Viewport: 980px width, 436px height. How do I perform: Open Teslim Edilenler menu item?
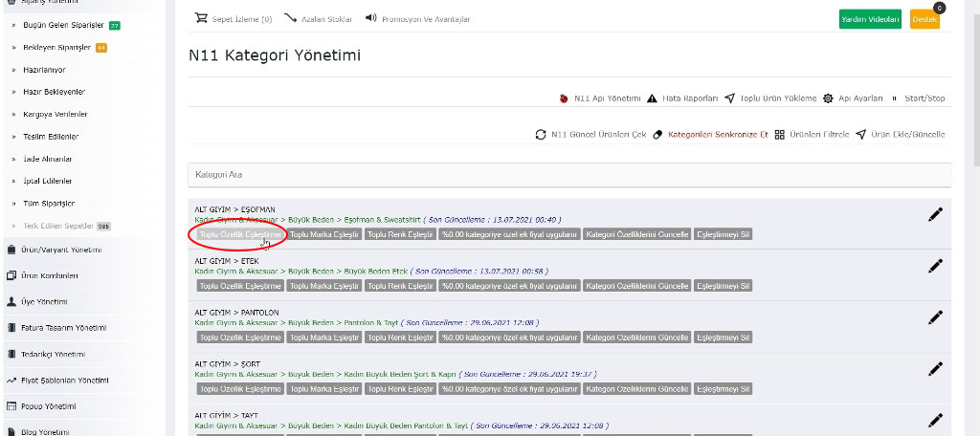coord(51,137)
